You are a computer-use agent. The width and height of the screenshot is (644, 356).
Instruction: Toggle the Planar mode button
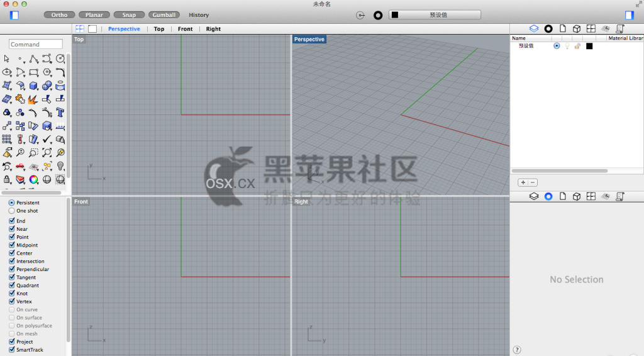tap(94, 15)
